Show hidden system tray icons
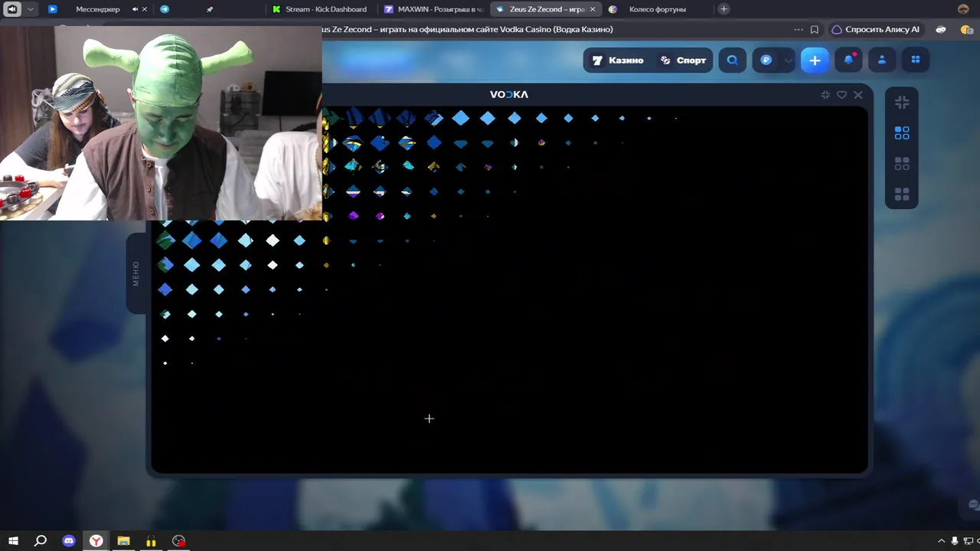This screenshot has width=980, height=551. coord(941,541)
